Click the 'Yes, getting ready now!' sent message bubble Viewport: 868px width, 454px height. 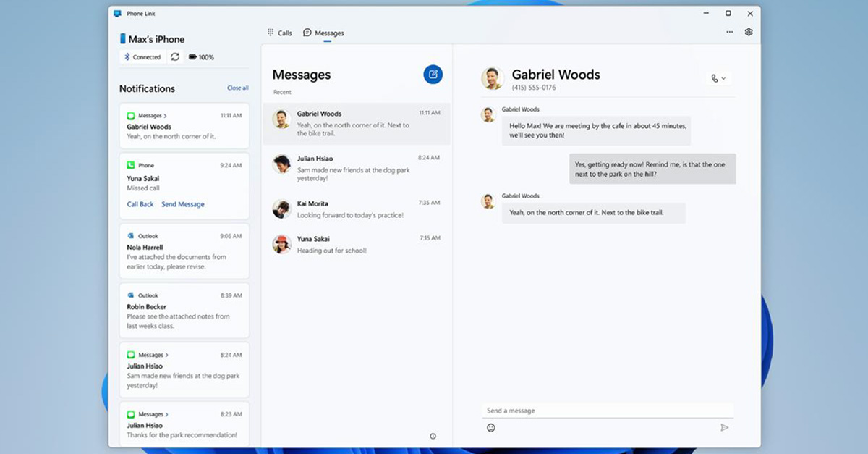tap(652, 169)
